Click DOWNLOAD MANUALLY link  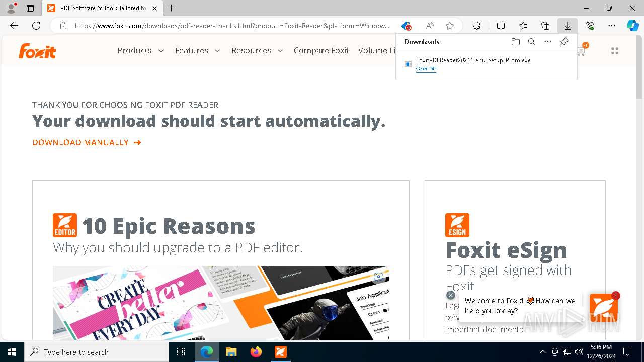(87, 142)
